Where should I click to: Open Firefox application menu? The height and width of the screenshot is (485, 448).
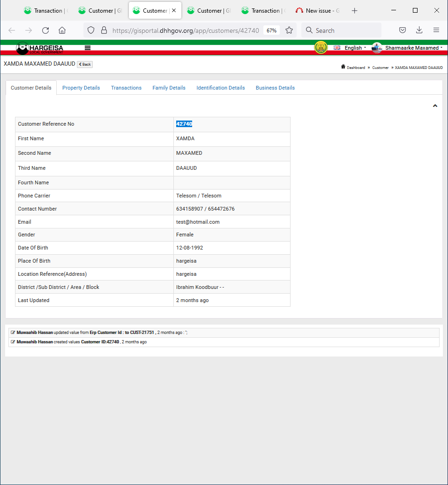pos(436,30)
